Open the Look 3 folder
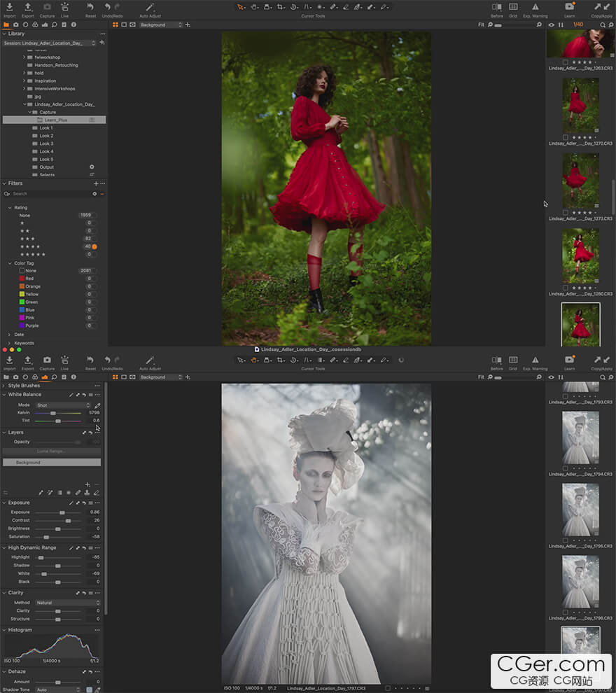 coord(46,143)
